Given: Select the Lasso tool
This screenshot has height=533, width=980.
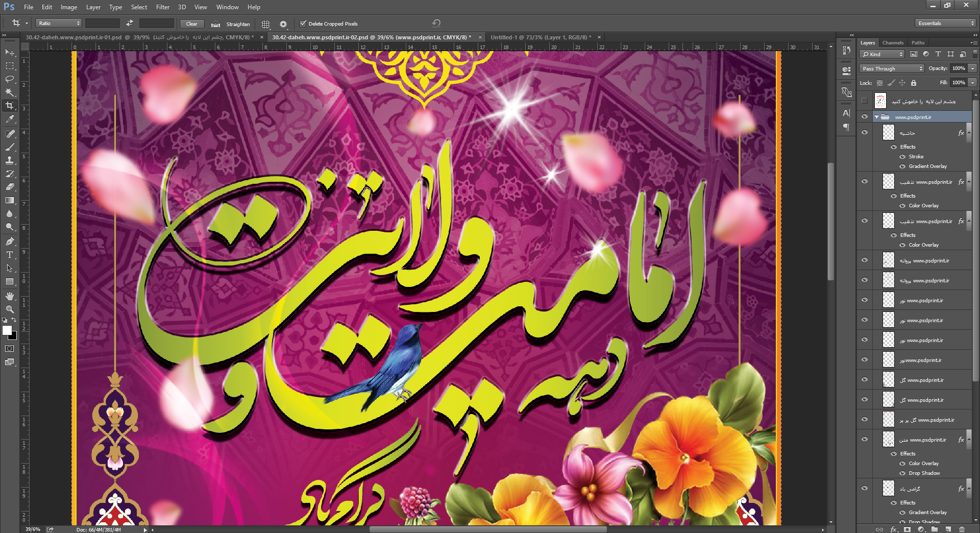Looking at the screenshot, I should 10,79.
